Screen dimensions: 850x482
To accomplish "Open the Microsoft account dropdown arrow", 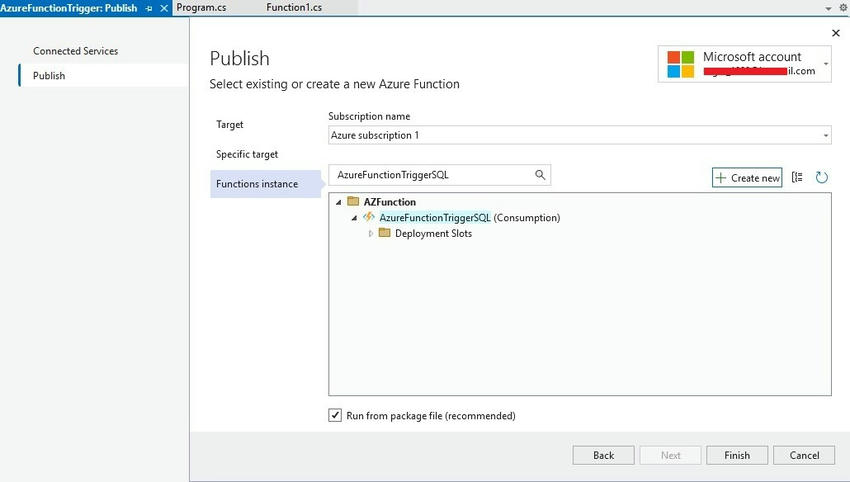I will pos(826,64).
